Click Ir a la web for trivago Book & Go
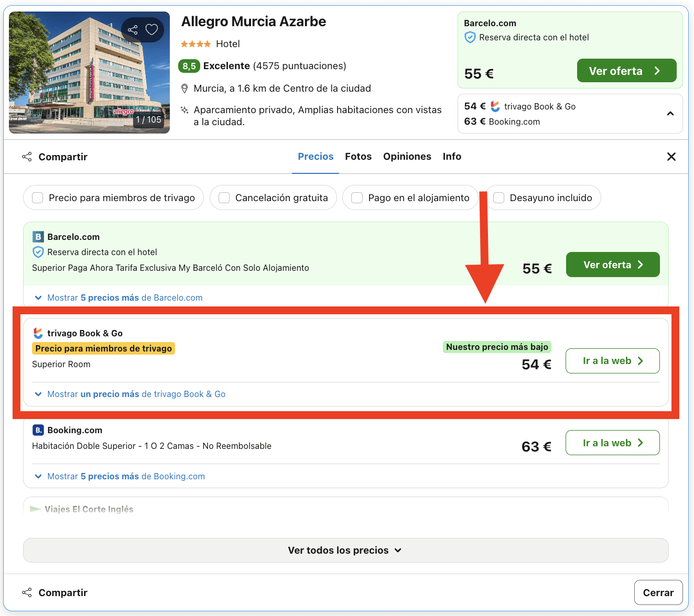Viewport: 694px width, 616px height. point(613,361)
